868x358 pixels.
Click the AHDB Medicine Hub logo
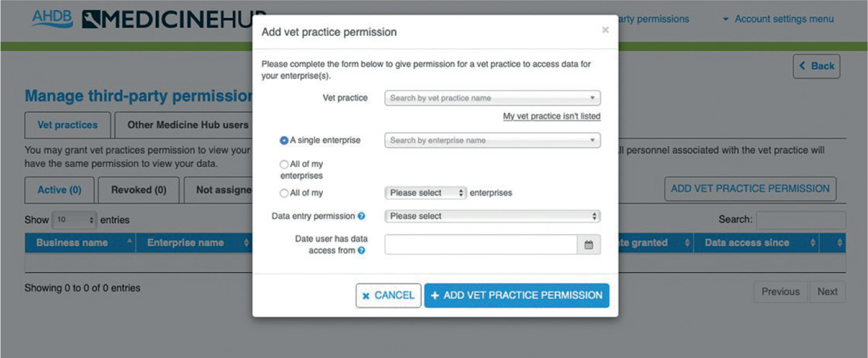149,20
